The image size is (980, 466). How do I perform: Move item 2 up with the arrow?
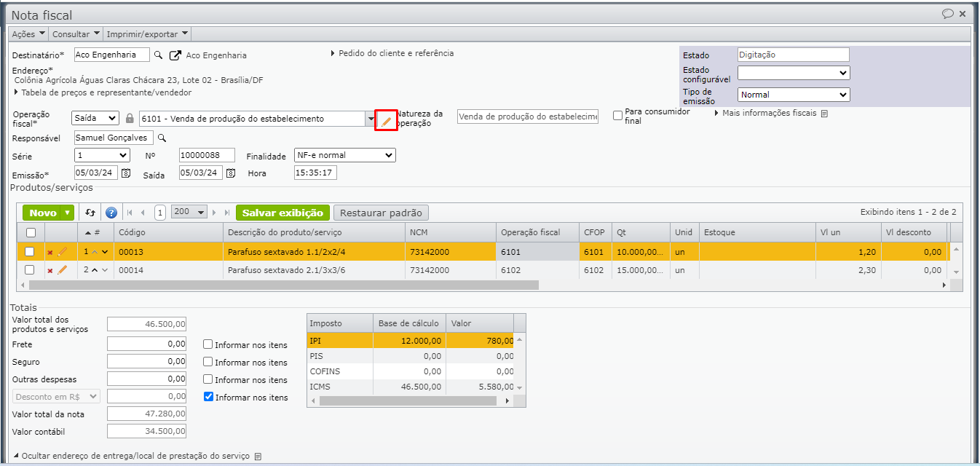point(95,270)
